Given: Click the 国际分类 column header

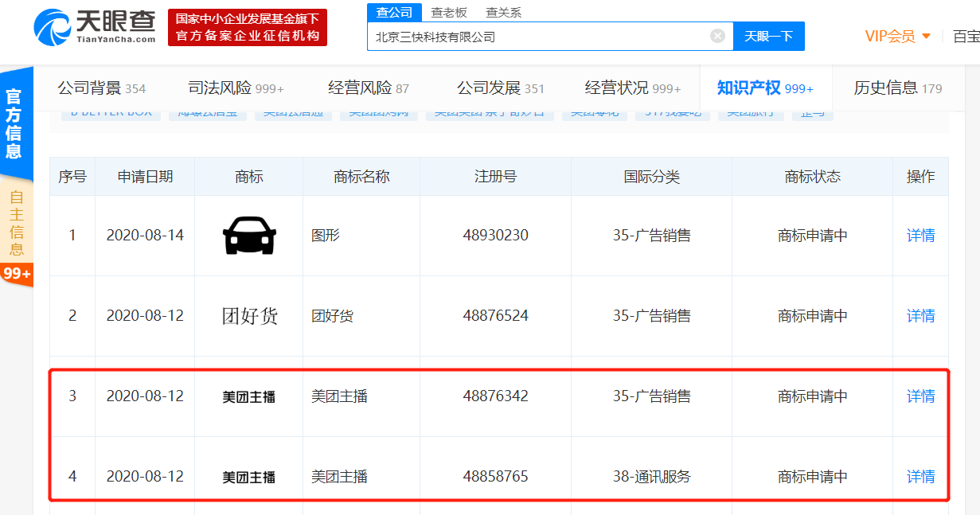Looking at the screenshot, I should [x=651, y=177].
